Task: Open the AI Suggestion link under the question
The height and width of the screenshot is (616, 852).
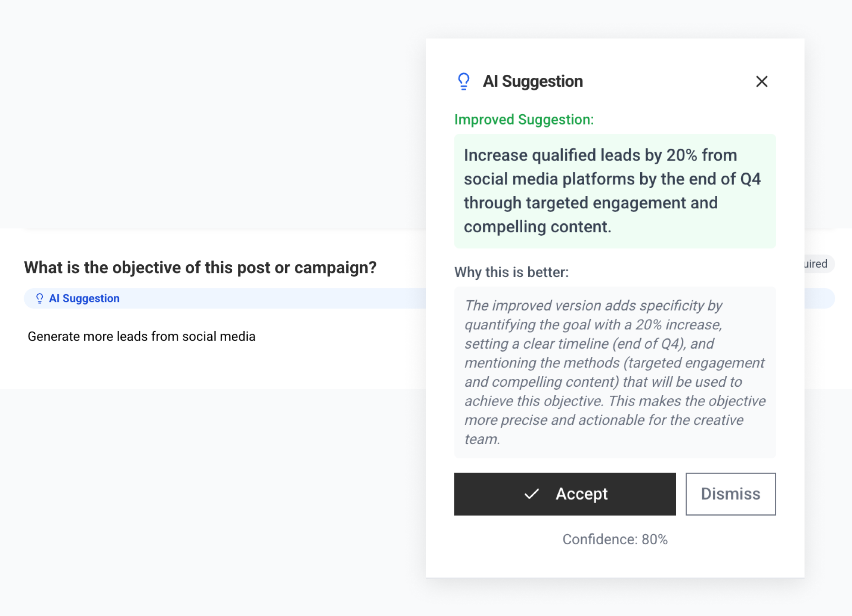Action: point(84,298)
